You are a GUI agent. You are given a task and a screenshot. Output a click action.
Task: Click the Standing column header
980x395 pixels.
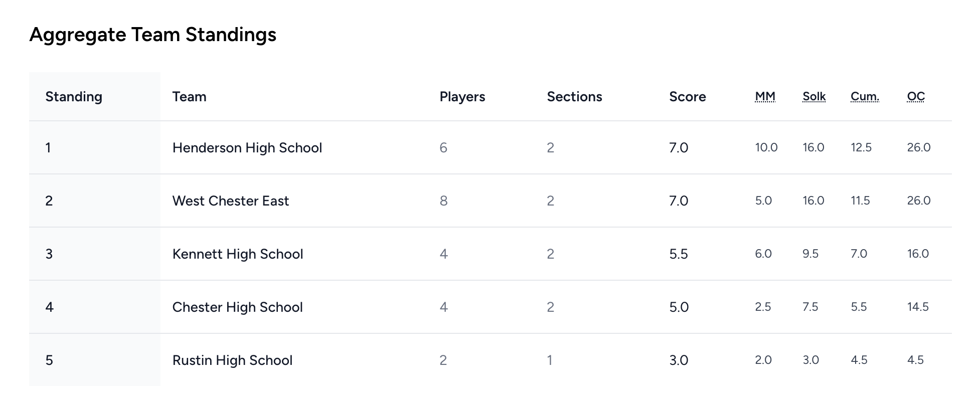click(x=74, y=97)
